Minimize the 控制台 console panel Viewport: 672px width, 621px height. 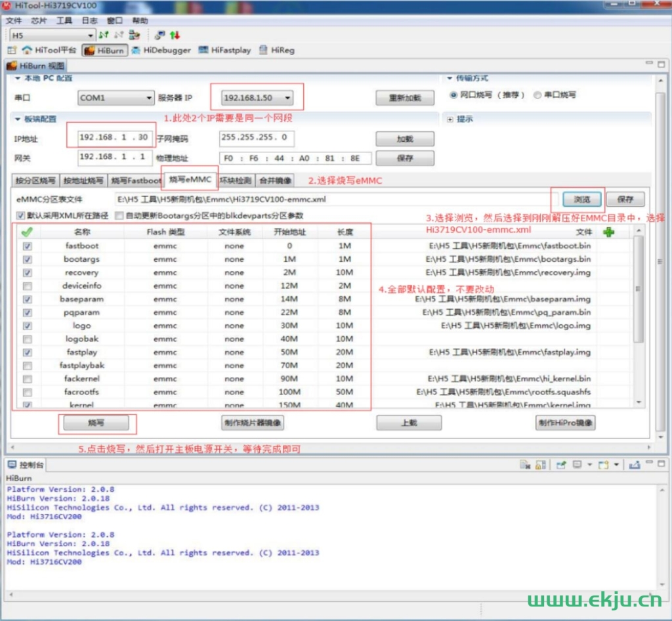650,463
